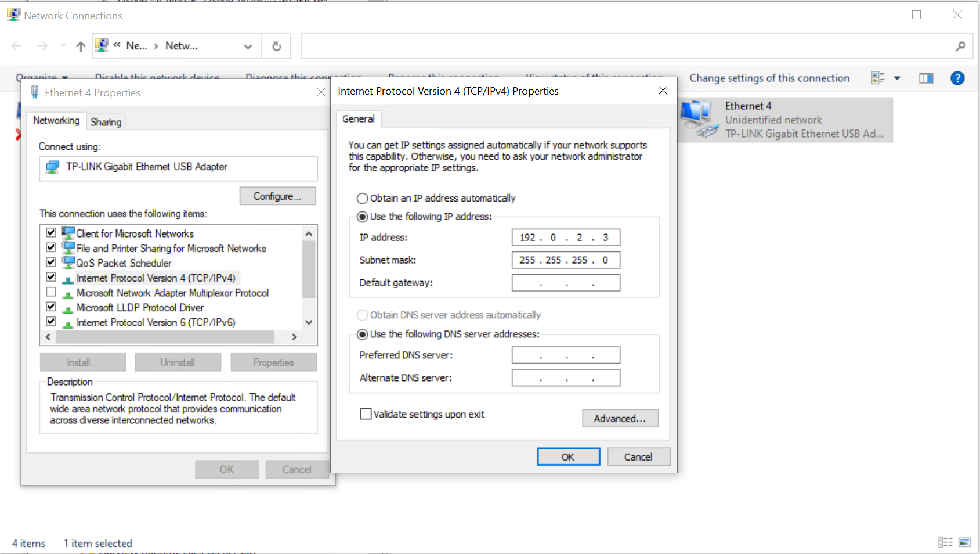The height and width of the screenshot is (554, 980).
Task: Click the Up one level arrow
Action: 81,46
